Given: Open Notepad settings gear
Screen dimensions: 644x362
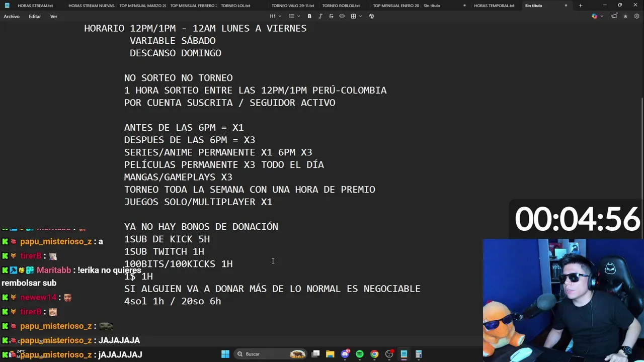Looking at the screenshot, I should coord(636,16).
